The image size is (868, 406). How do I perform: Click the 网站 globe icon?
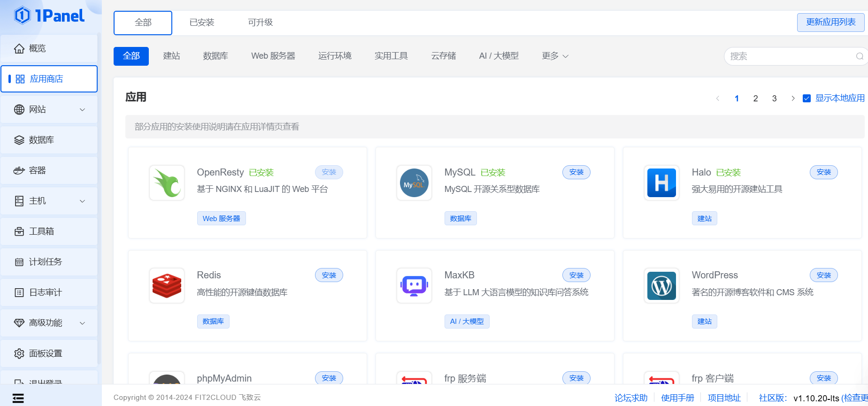point(19,109)
